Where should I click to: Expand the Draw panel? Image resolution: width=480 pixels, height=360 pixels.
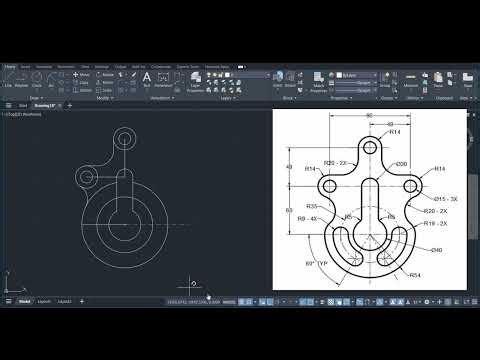(36, 98)
